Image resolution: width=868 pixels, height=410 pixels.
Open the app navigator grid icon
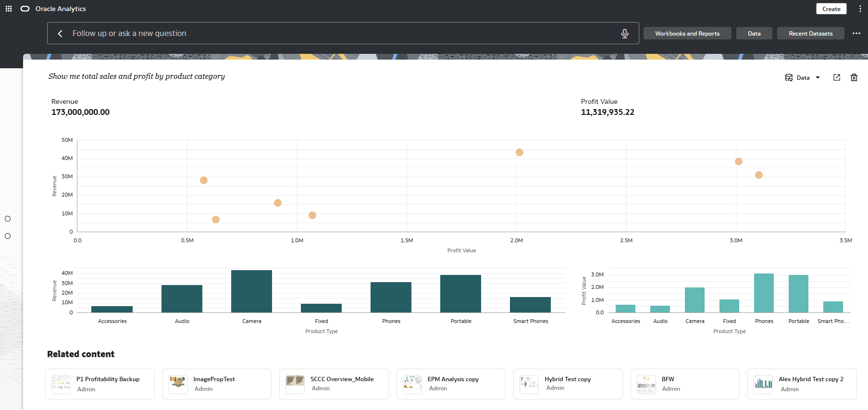coord(9,9)
